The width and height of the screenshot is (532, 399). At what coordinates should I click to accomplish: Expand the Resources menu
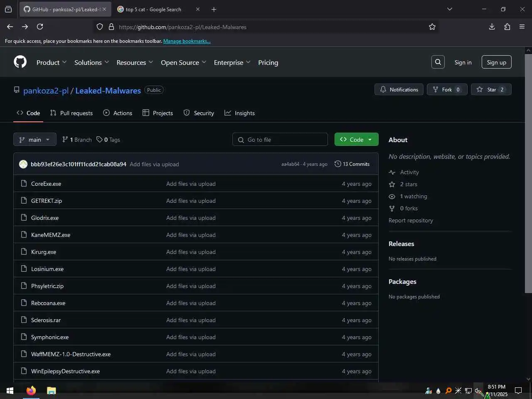[135, 62]
